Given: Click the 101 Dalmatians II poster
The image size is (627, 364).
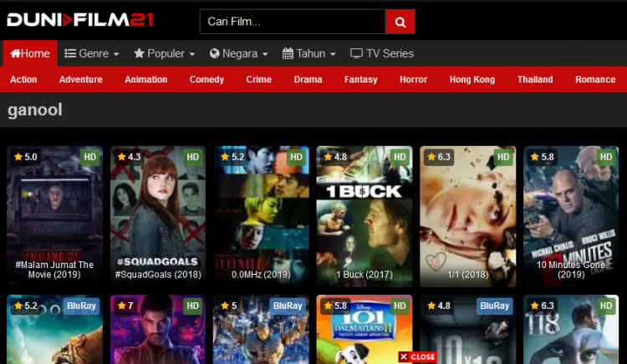Looking at the screenshot, I should tap(364, 329).
